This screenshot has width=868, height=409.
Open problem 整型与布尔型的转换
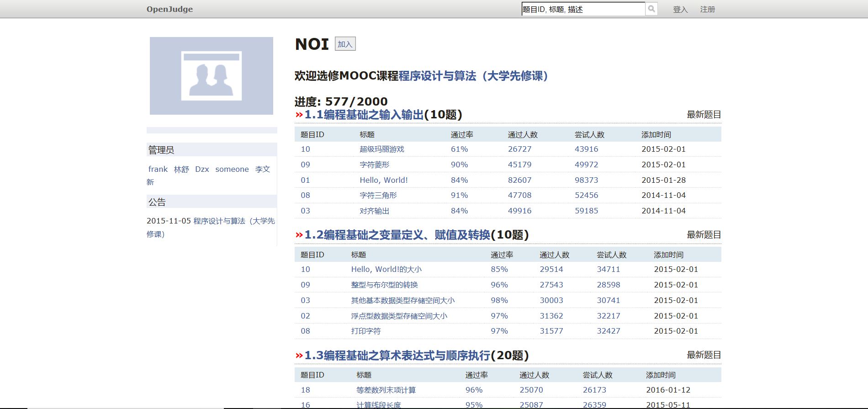385,285
